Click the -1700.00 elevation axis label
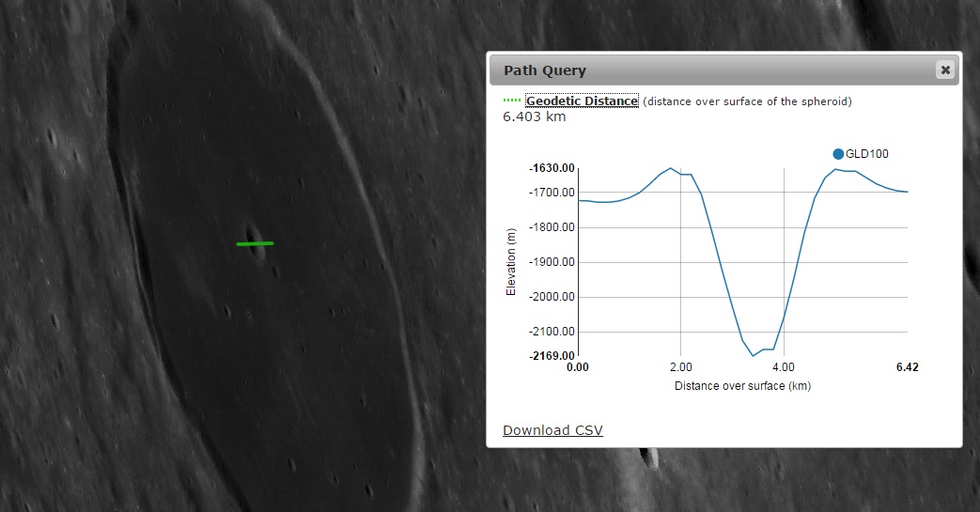Image resolution: width=980 pixels, height=512 pixels. pos(552,193)
